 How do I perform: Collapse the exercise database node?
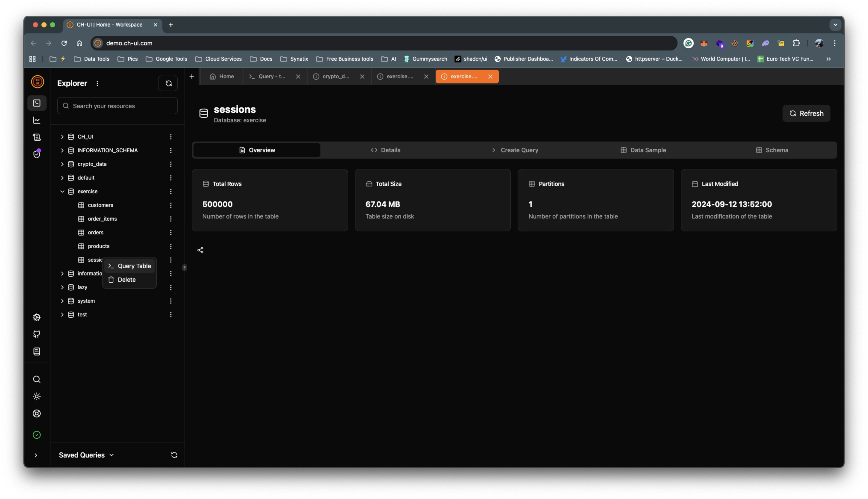[62, 192]
